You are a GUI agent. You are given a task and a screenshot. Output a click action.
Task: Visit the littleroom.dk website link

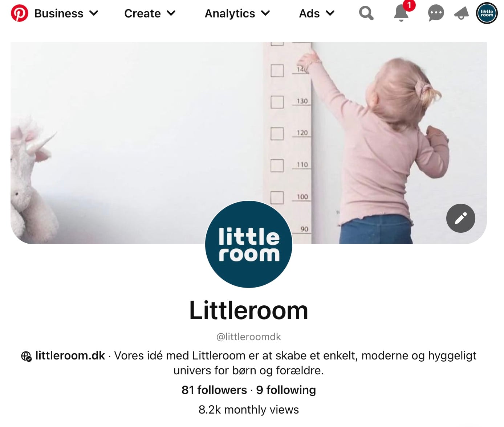[70, 355]
